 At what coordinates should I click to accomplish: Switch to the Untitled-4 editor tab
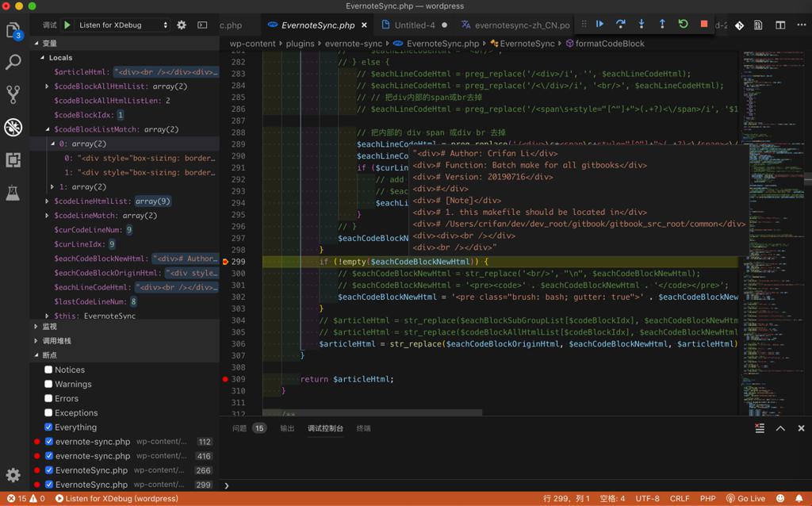414,25
